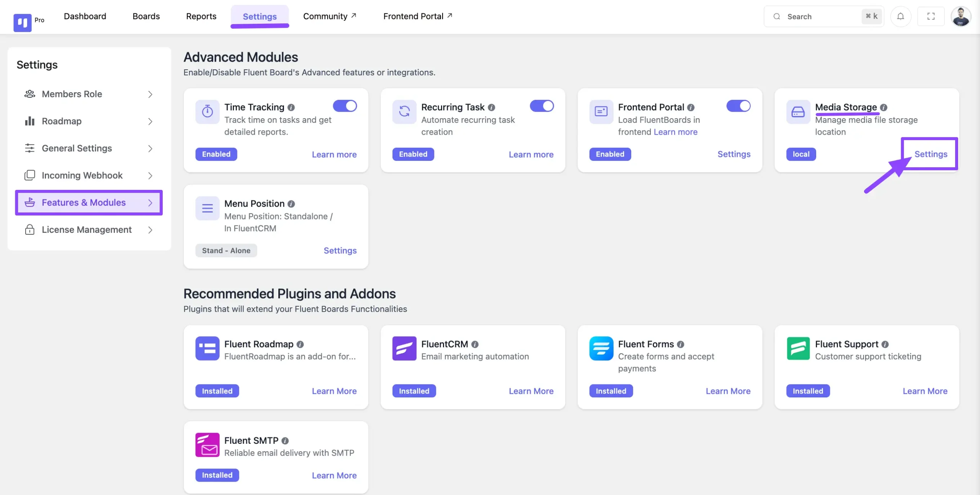Click the info icon beside Media Storage

(x=884, y=108)
